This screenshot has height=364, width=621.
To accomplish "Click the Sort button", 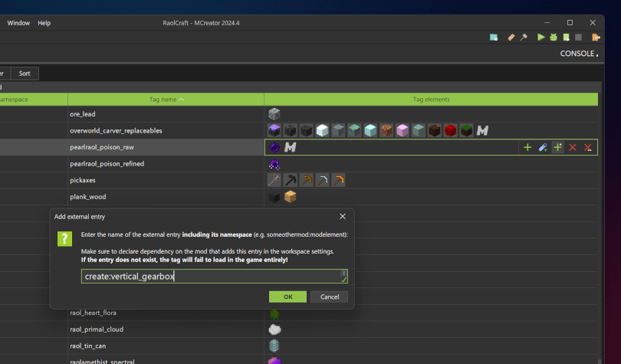I will tap(25, 74).
